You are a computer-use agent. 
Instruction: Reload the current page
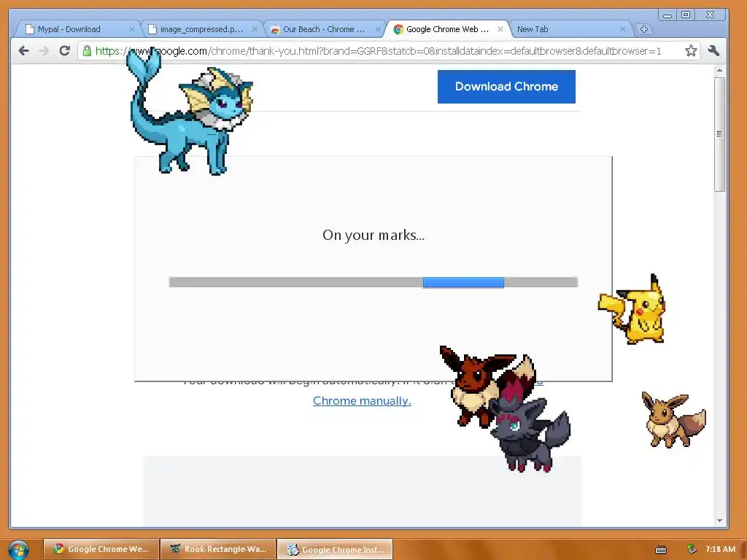click(65, 50)
